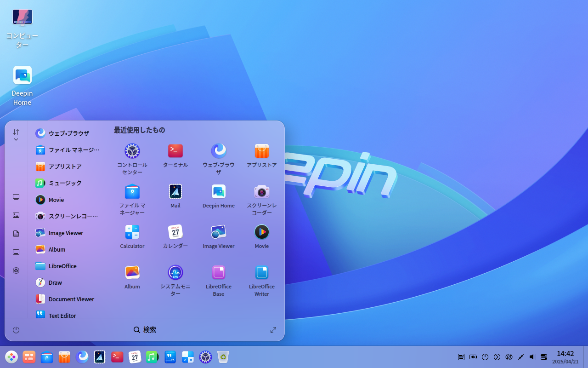Launch ターミナル from the 最近使用したもの grid

pyautogui.click(x=175, y=156)
